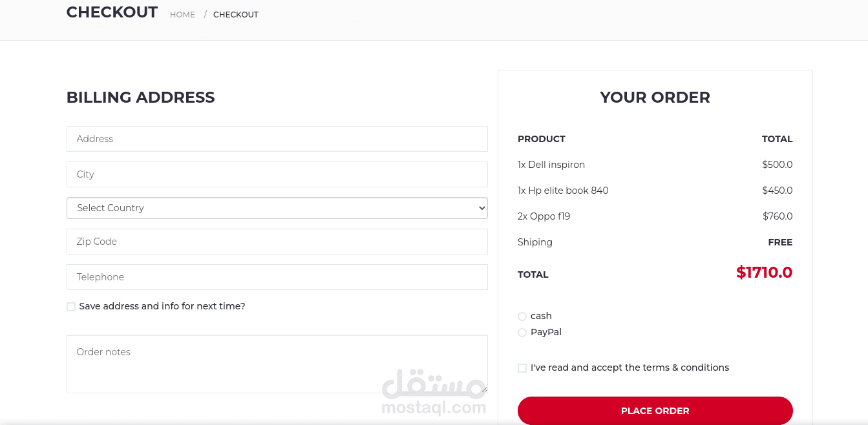This screenshot has height=425, width=868.
Task: Click the Dell inspiron order line
Action: click(x=551, y=165)
